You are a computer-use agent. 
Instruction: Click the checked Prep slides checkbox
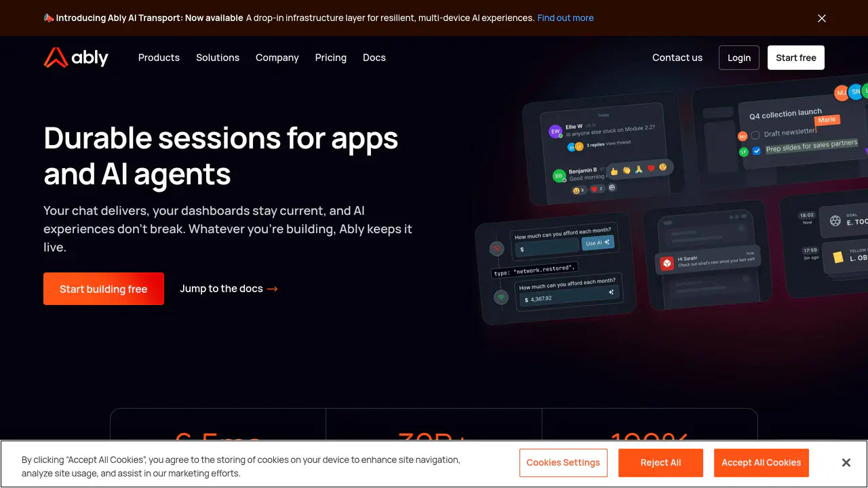757,150
